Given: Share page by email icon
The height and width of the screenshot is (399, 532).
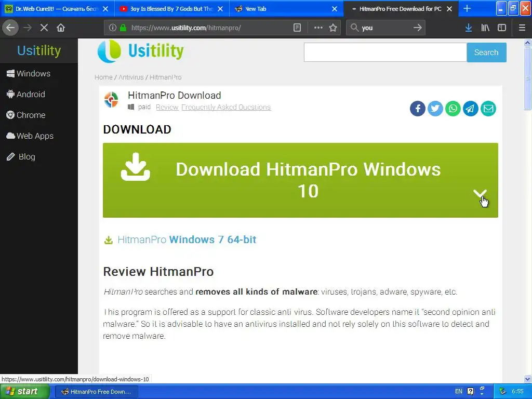Looking at the screenshot, I should pos(488,109).
